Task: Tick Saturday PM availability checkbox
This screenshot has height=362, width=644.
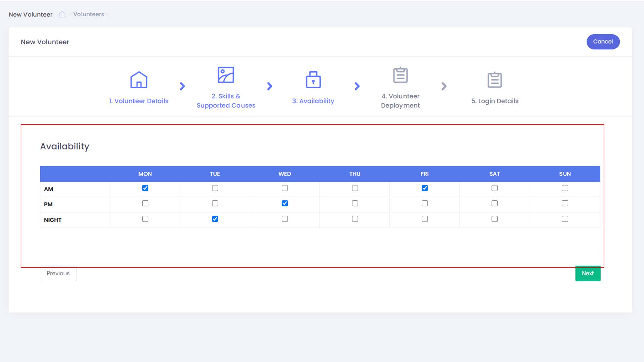Action: point(494,203)
